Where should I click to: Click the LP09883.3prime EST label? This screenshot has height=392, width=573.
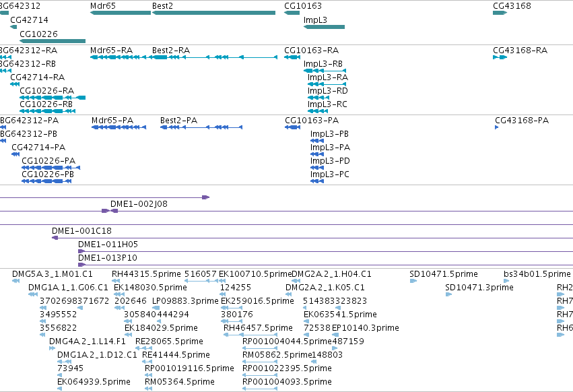pos(185,301)
